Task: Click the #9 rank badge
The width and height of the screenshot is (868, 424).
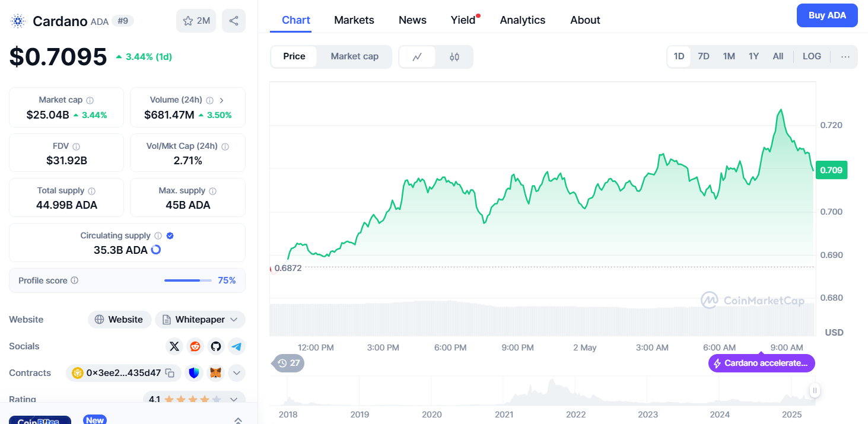Action: tap(123, 21)
